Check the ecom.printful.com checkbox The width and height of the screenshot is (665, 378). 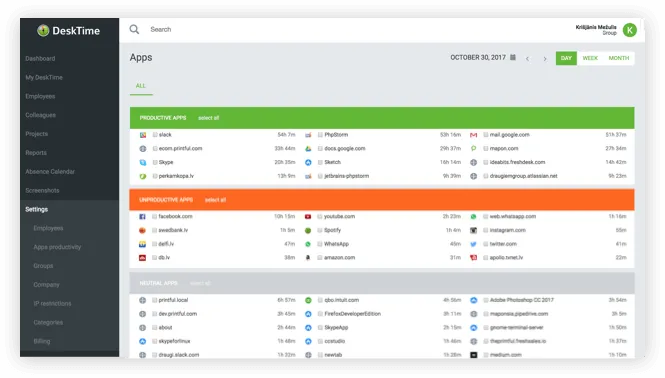click(x=155, y=148)
